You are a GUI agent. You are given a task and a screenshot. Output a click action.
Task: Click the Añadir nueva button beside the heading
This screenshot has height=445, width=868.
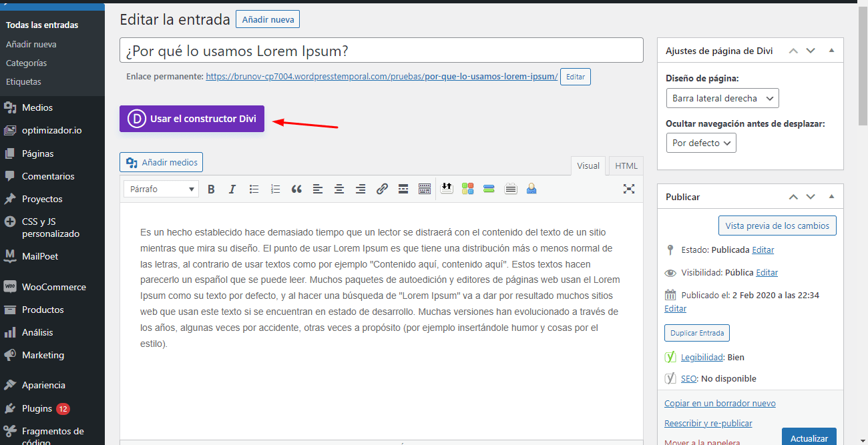[268, 19]
